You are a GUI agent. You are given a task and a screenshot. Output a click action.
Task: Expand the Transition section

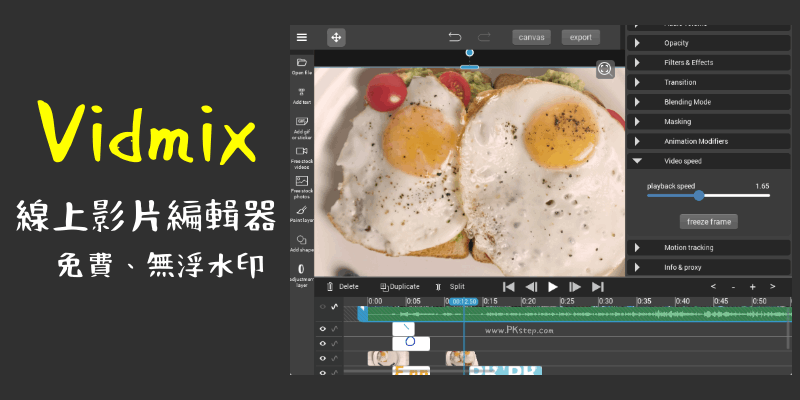pyautogui.click(x=709, y=82)
